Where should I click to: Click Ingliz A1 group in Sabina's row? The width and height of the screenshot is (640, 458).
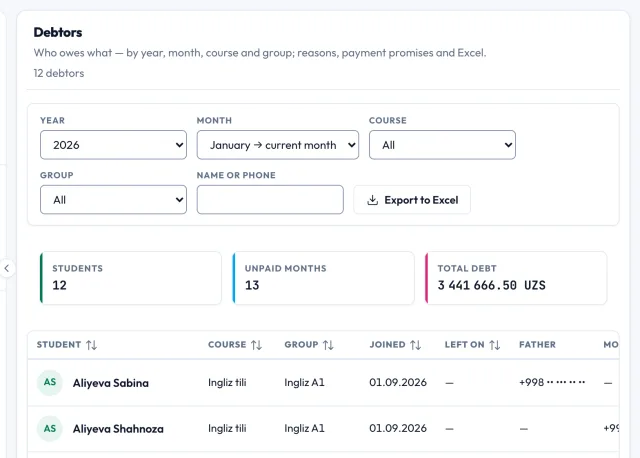point(304,382)
